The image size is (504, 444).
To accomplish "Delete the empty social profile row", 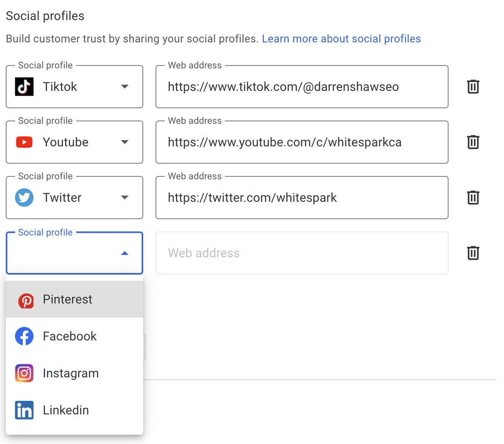I will coord(473,253).
